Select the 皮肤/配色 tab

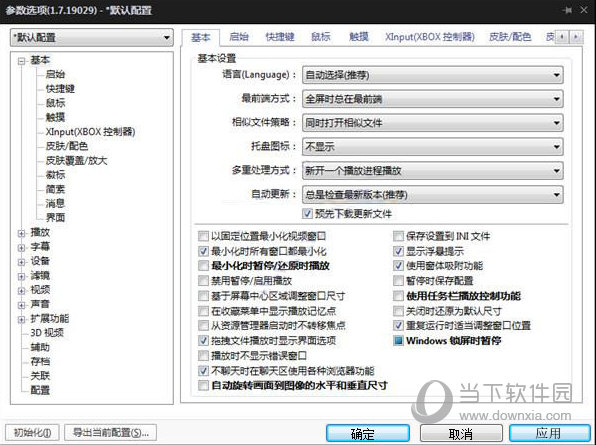coord(510,37)
